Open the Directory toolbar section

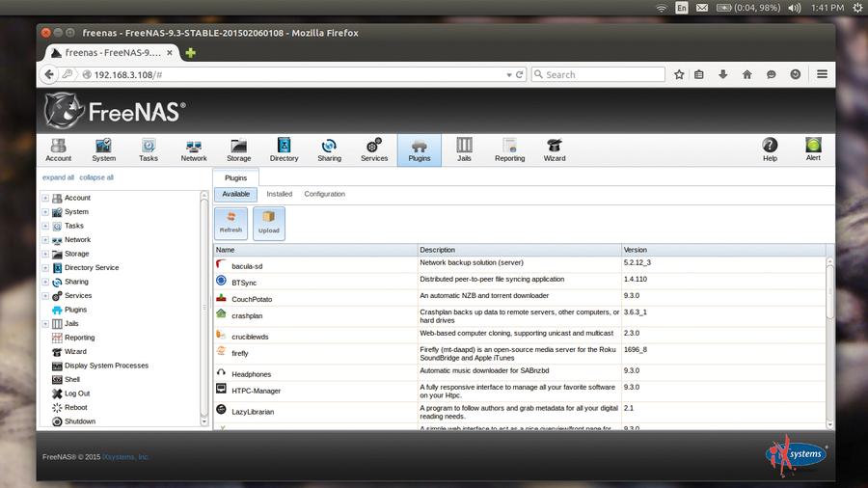click(284, 149)
